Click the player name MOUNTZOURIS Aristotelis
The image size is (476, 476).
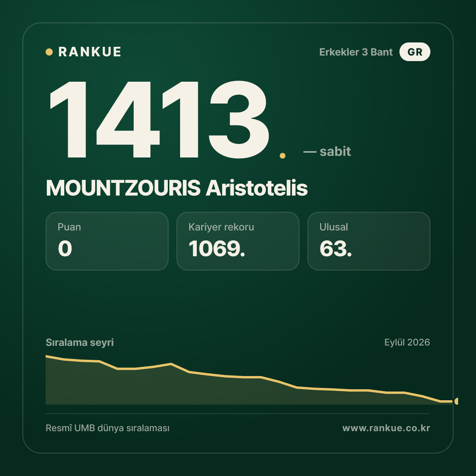177,188
